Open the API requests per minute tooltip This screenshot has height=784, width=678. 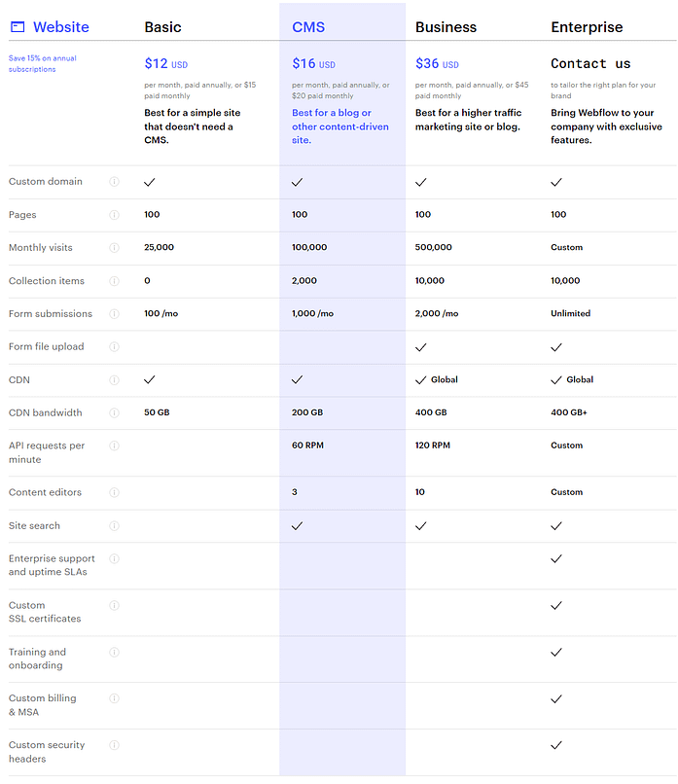pos(115,445)
